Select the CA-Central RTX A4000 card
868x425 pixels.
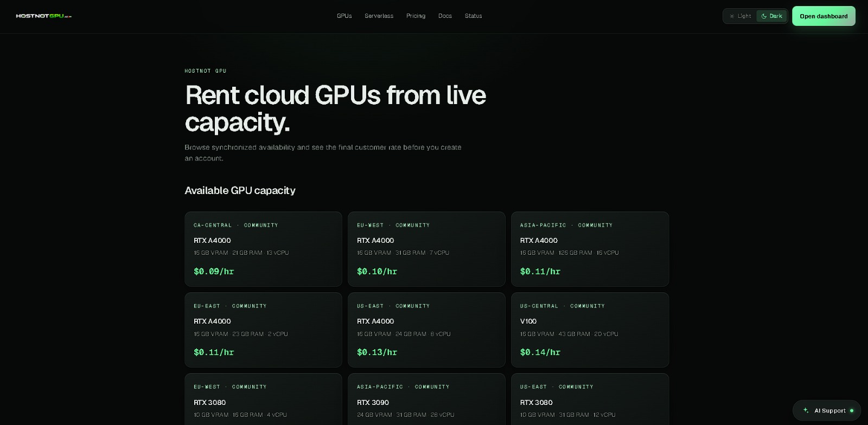tap(263, 249)
